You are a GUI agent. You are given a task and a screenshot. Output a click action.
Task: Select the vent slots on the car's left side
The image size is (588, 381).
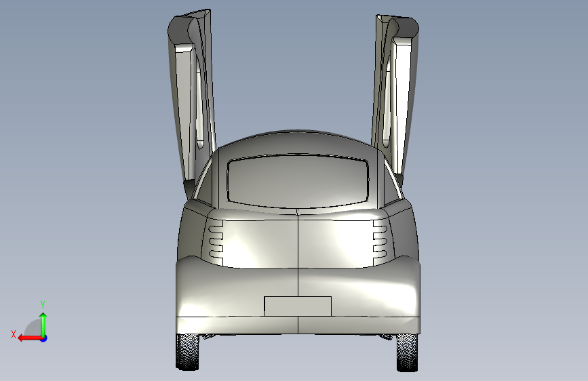click(216, 243)
